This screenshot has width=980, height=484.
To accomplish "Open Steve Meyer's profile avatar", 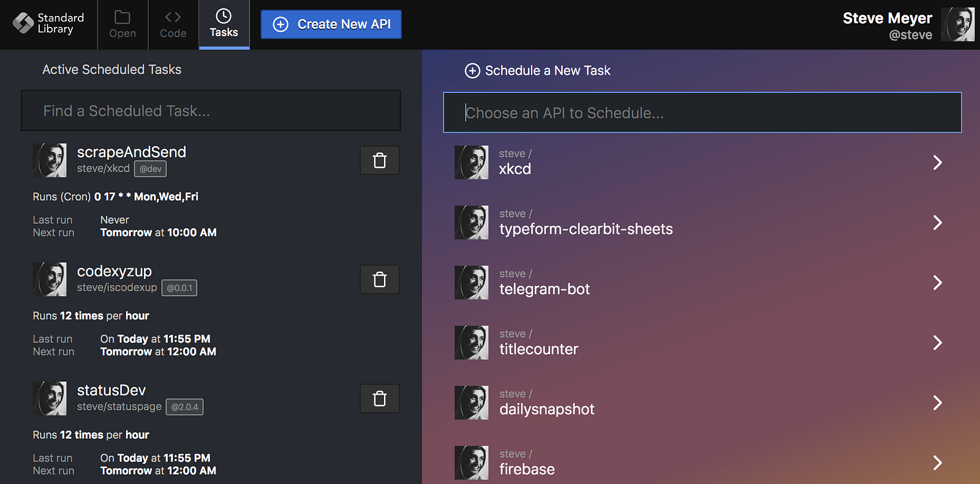I will (957, 24).
